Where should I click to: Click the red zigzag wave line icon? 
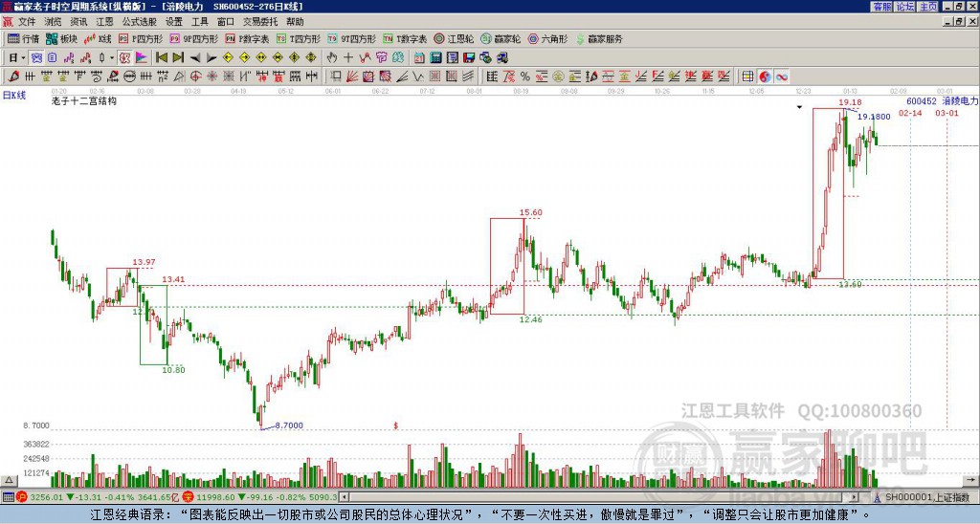click(365, 58)
